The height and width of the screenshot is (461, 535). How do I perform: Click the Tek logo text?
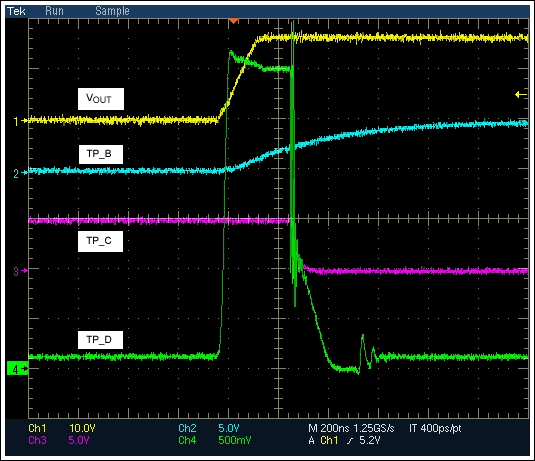(x=16, y=11)
